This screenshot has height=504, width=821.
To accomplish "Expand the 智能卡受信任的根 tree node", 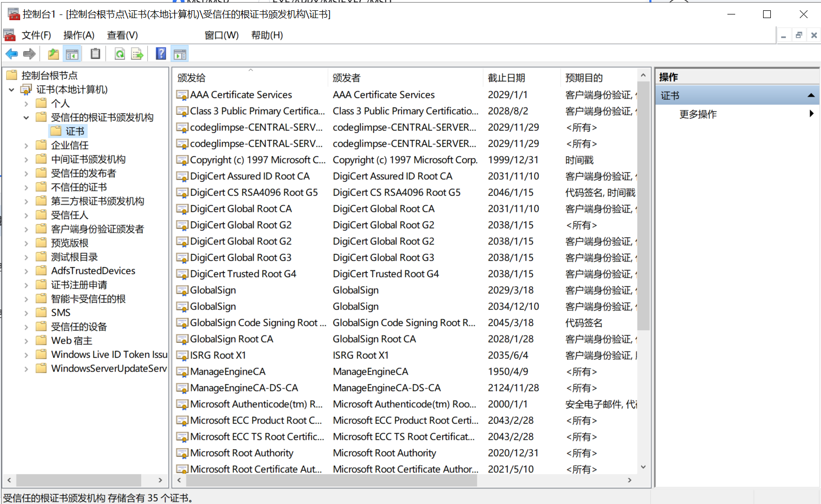I will coord(26,299).
